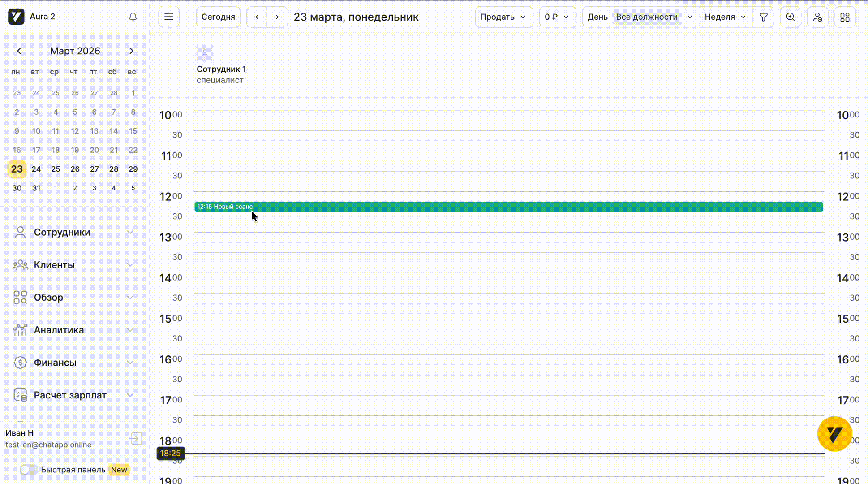The width and height of the screenshot is (868, 484).
Task: Click the zoom magnifier icon
Action: coord(791,17)
